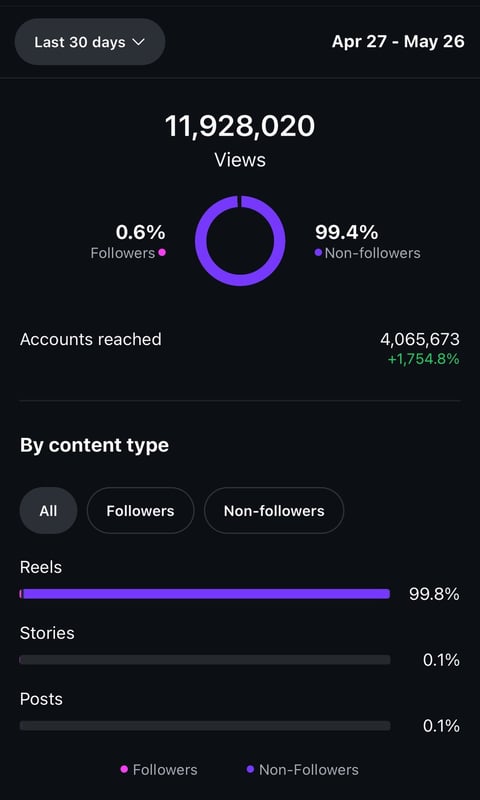
Task: Tap the By content type heading
Action: tap(94, 445)
